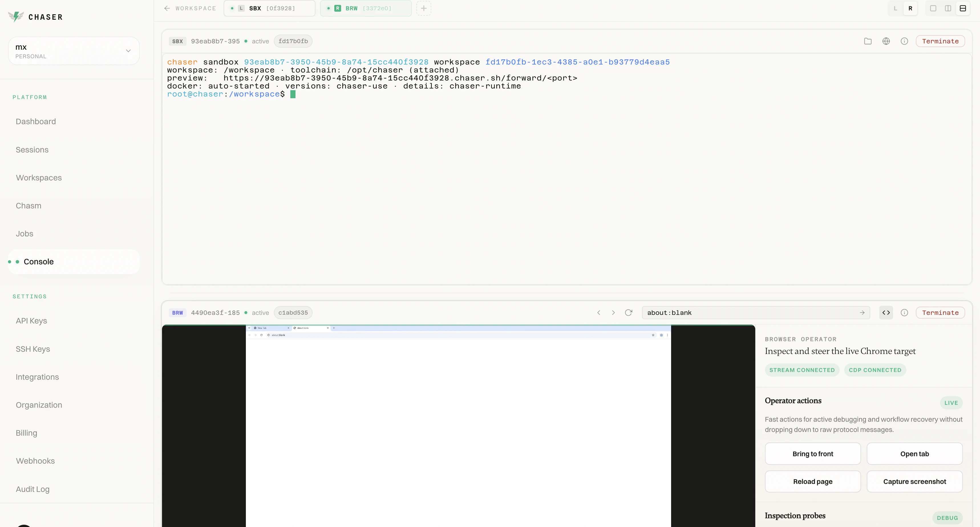
Task: Open the sandbox info icon
Action: [904, 41]
